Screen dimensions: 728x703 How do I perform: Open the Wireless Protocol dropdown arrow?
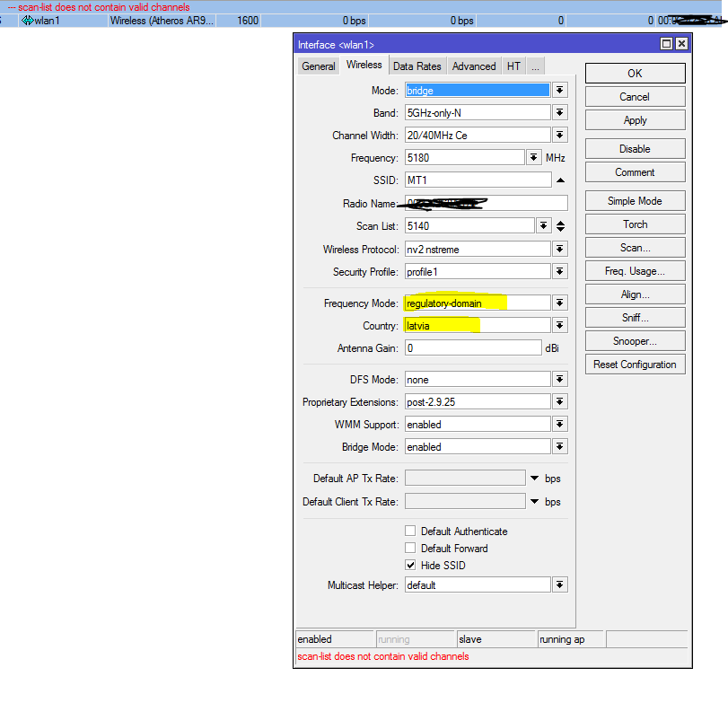[560, 249]
